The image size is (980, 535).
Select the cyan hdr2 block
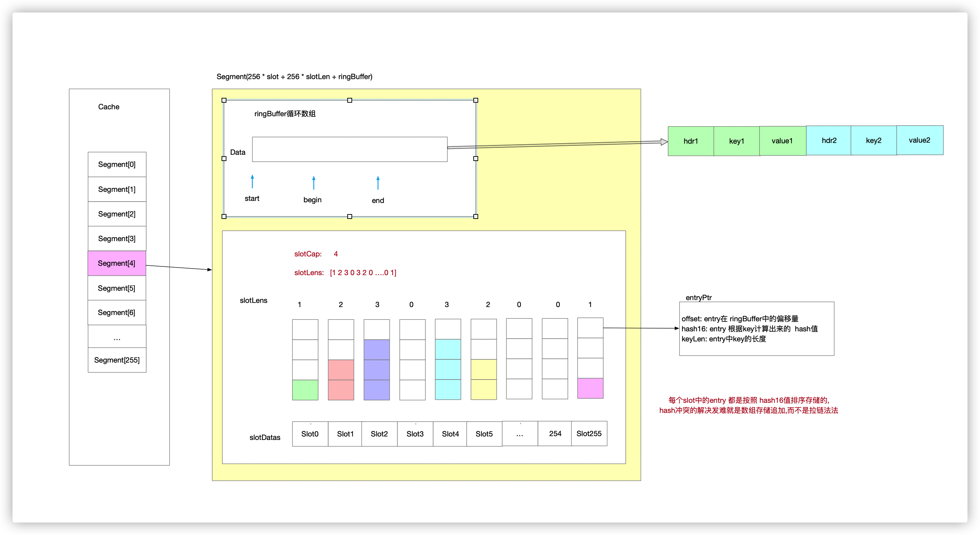pyautogui.click(x=829, y=141)
